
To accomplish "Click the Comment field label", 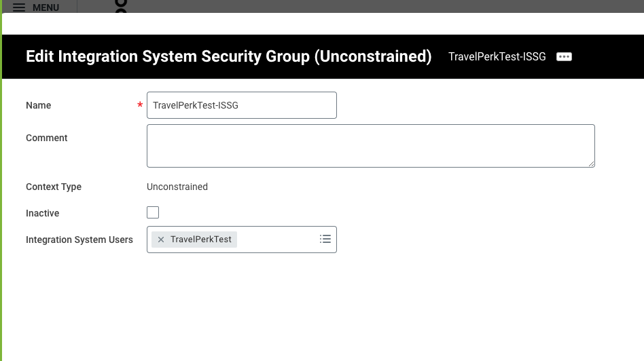I will [x=46, y=138].
